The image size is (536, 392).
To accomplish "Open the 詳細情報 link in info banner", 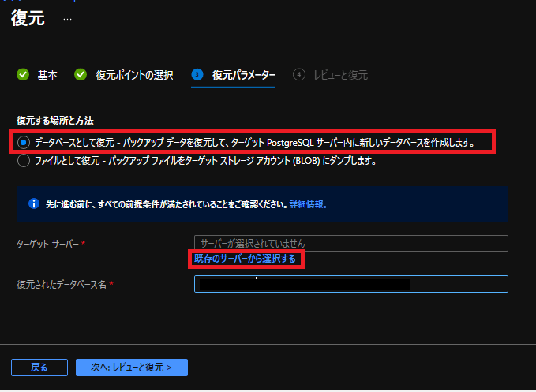I will tap(309, 204).
